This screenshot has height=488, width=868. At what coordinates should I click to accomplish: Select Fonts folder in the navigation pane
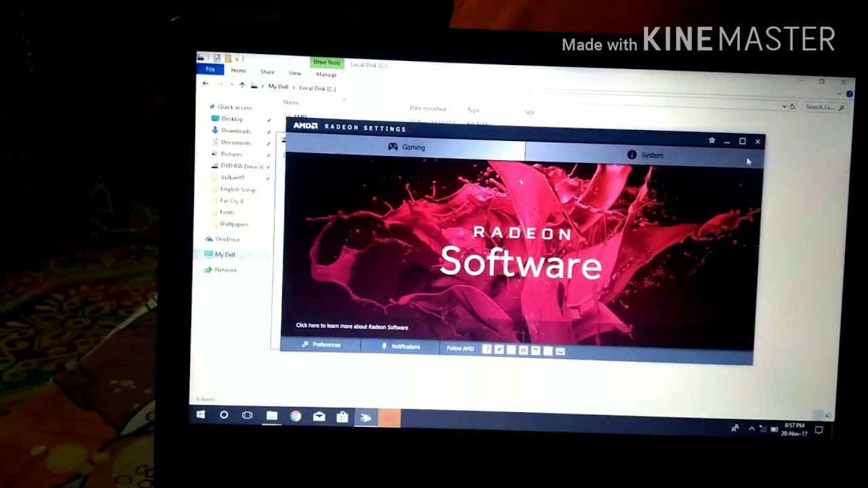pos(222,212)
